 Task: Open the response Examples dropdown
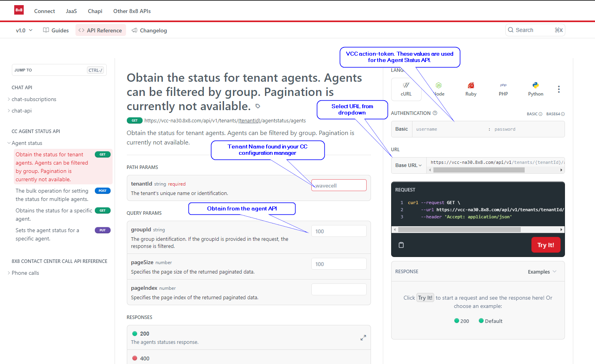(x=542, y=272)
